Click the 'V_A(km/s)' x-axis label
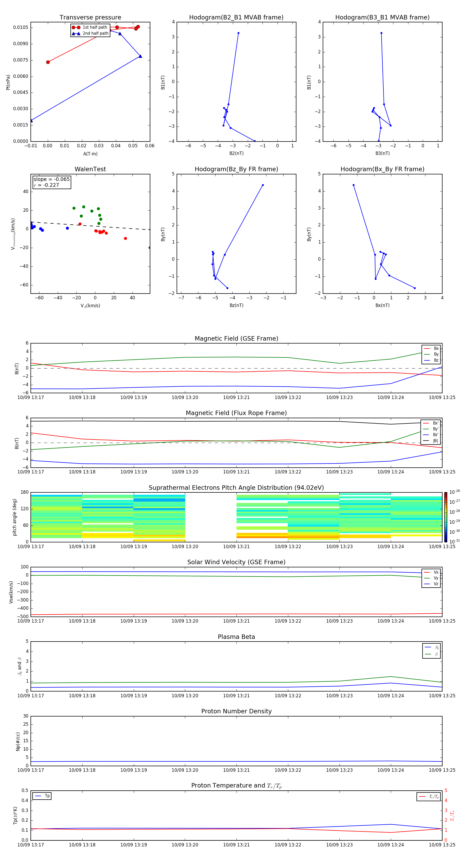Image resolution: width=473 pixels, height=868 pixels. 90,306
